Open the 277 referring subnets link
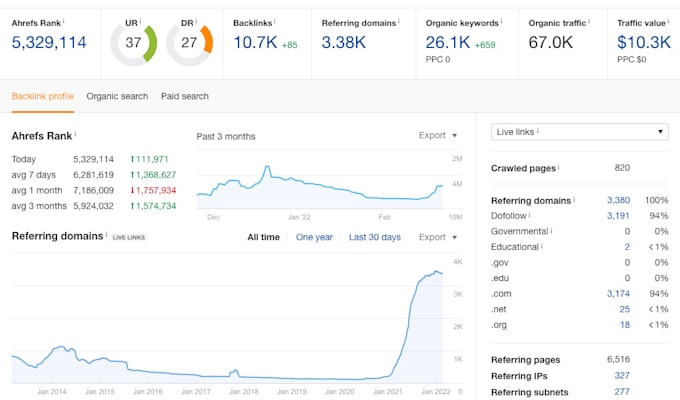 point(622,392)
